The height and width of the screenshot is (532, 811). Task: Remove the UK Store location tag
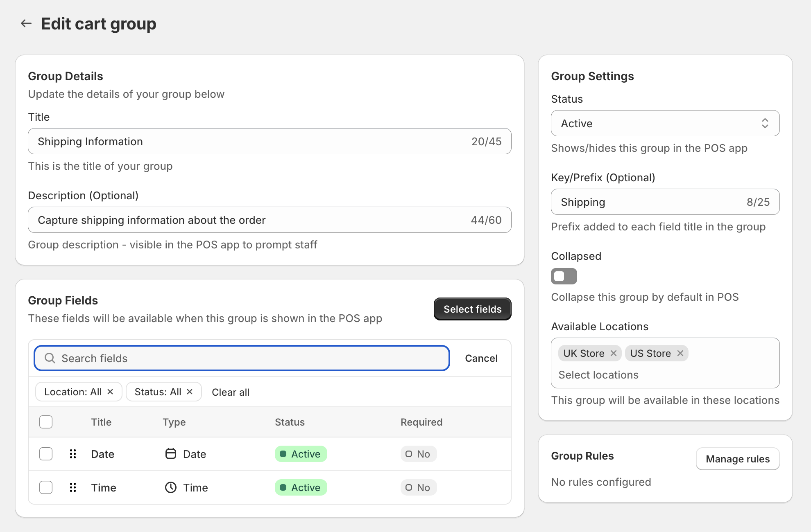coord(614,353)
